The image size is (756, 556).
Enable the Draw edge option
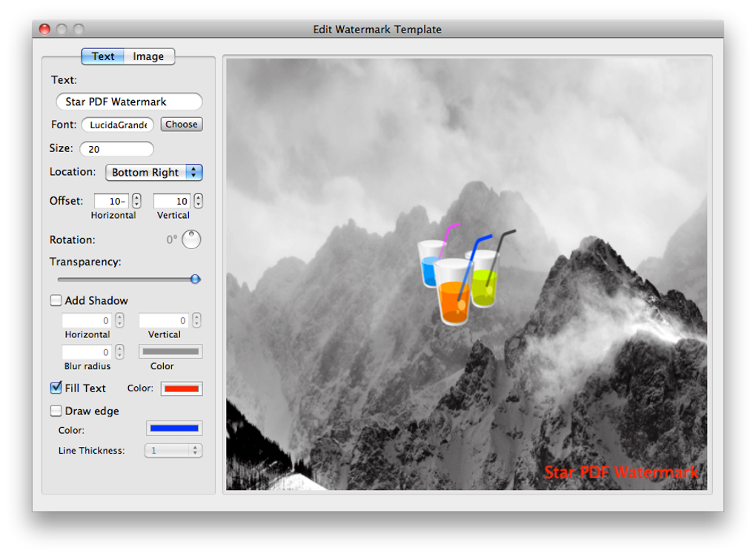click(56, 411)
